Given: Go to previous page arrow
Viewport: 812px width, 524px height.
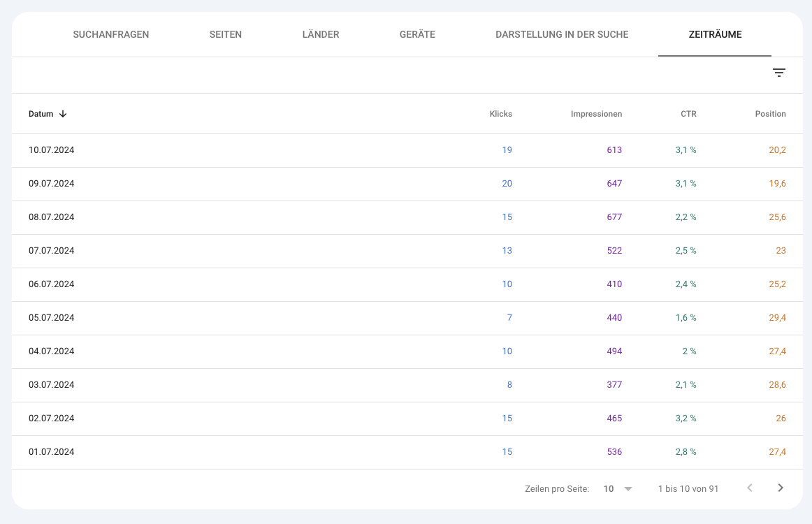Looking at the screenshot, I should tap(749, 488).
